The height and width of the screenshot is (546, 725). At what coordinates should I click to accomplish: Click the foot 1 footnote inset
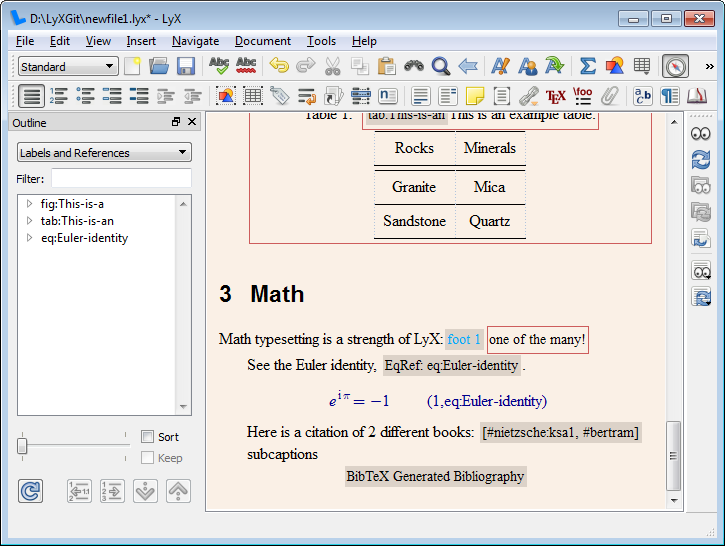click(x=464, y=339)
